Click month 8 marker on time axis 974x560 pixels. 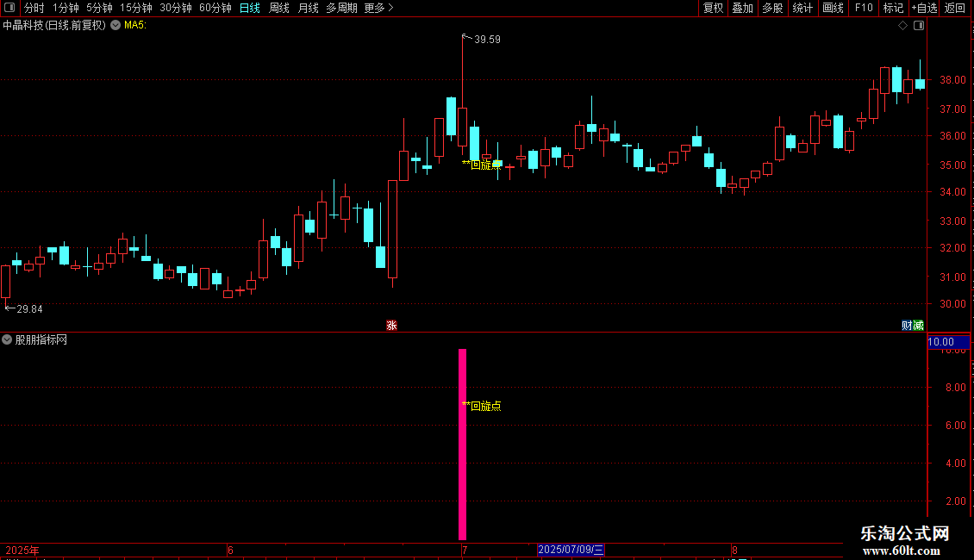[x=734, y=550]
